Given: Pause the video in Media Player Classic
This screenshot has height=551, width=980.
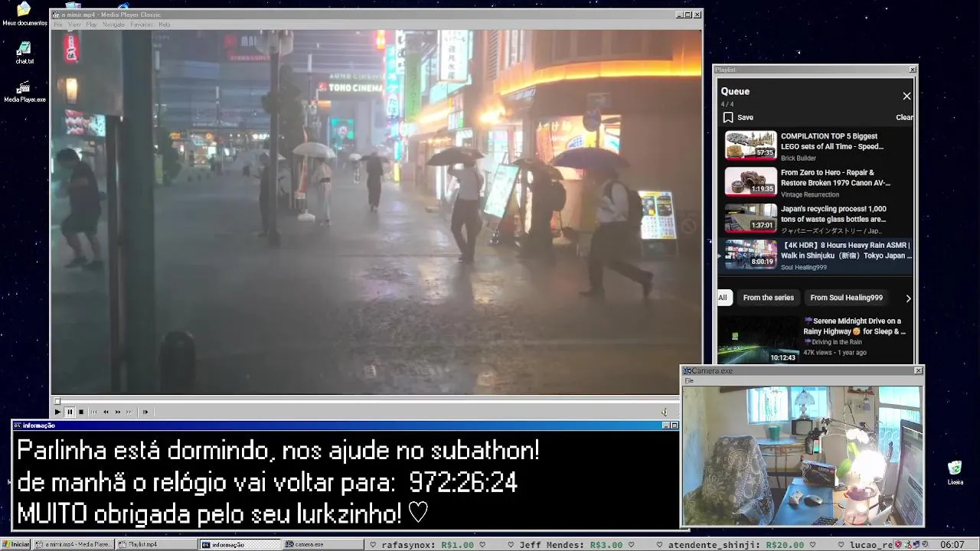Looking at the screenshot, I should pyautogui.click(x=69, y=412).
